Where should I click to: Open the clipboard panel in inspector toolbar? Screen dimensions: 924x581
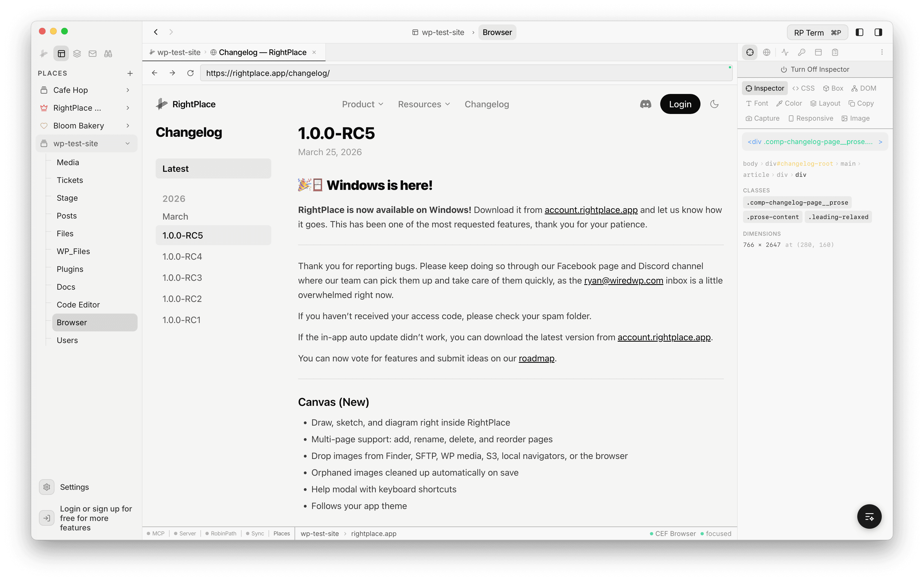835,52
